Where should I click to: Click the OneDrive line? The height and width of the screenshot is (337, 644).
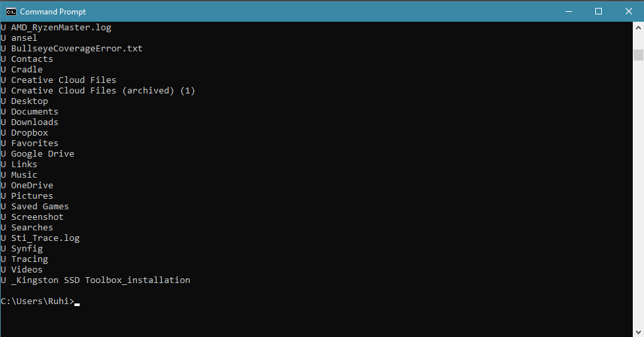(27, 185)
